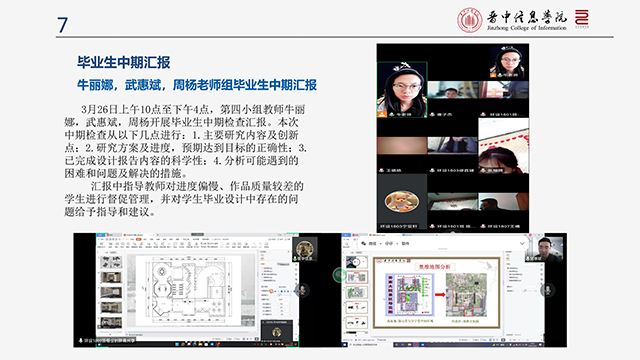Click the red arrow between the two maps
The width and height of the screenshot is (640, 360).
(x=440, y=294)
